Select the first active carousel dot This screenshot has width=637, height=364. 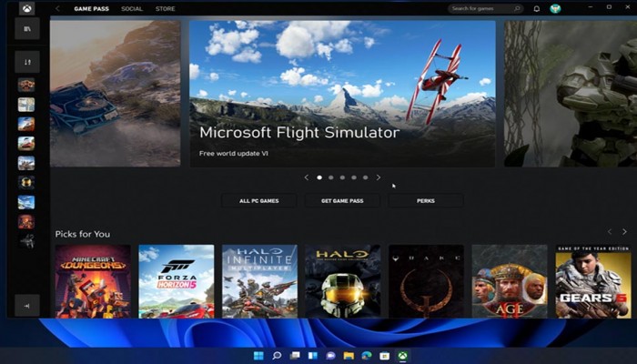pyautogui.click(x=319, y=177)
